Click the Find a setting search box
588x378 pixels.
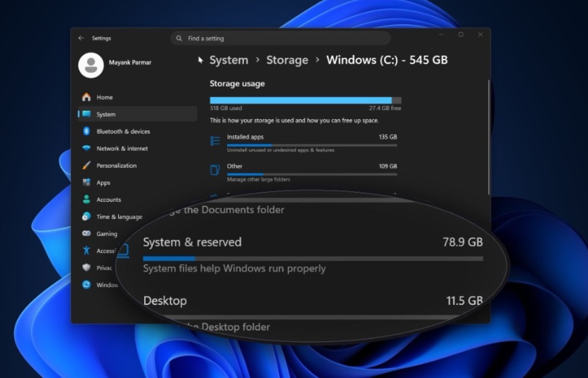point(281,38)
